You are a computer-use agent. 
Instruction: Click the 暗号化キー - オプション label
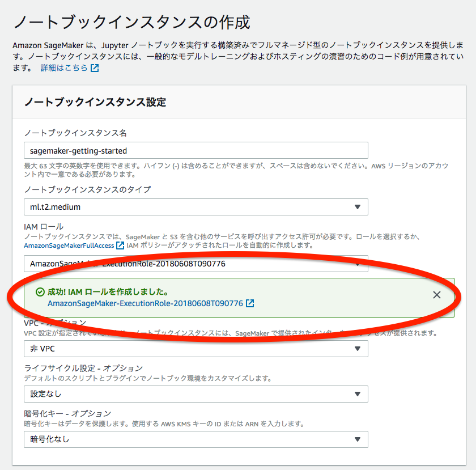67,413
